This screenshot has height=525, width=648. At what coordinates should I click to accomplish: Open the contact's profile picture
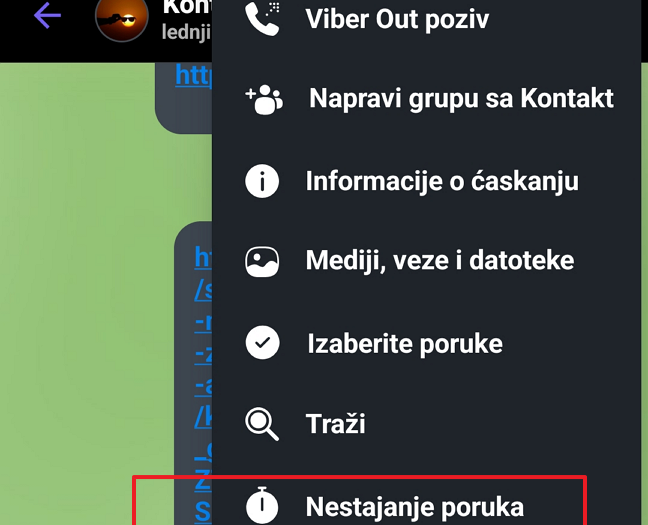point(122,18)
